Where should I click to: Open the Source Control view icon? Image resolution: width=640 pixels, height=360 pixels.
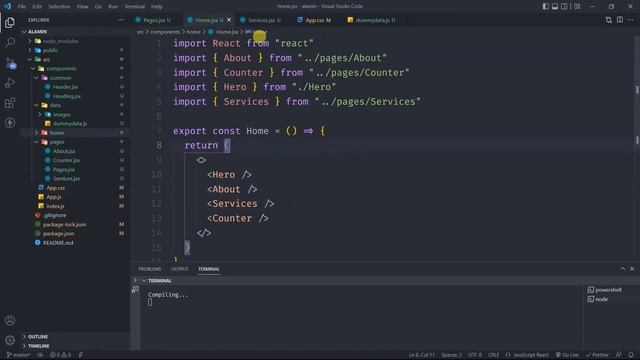[x=10, y=63]
